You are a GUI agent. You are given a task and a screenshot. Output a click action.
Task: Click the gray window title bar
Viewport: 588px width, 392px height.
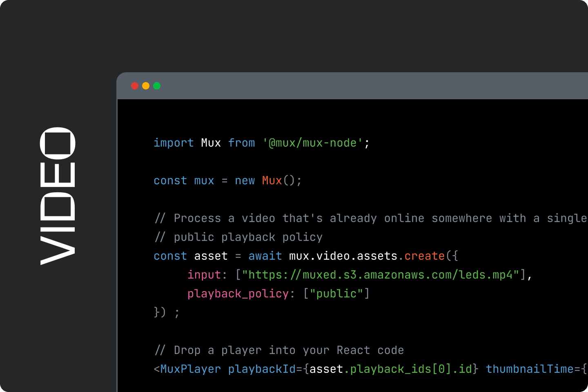click(x=351, y=86)
